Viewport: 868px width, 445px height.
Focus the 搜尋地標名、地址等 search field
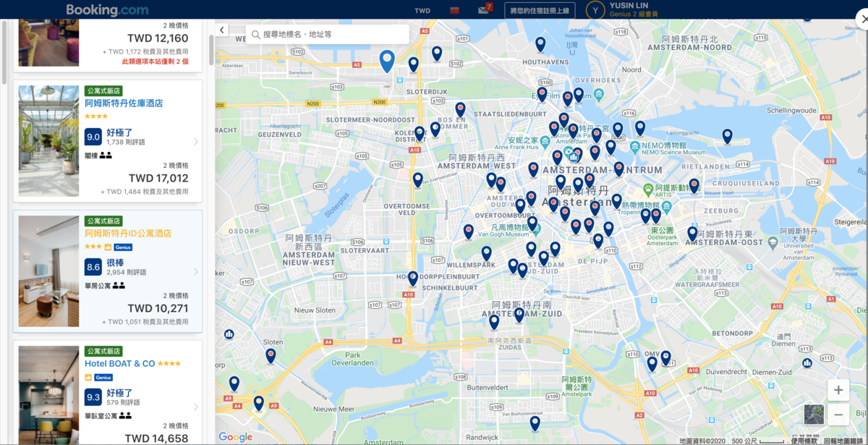click(x=327, y=34)
